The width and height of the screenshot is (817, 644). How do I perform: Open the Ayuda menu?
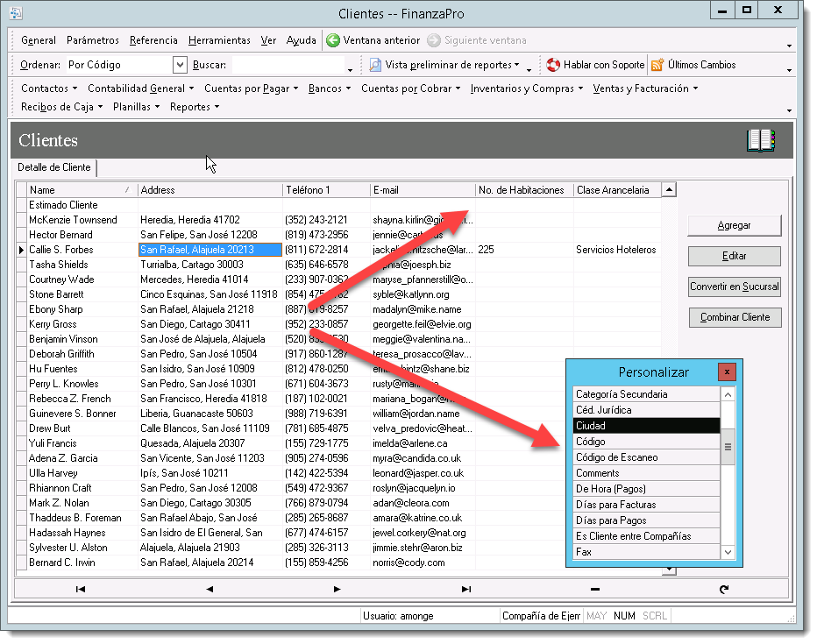click(x=302, y=40)
